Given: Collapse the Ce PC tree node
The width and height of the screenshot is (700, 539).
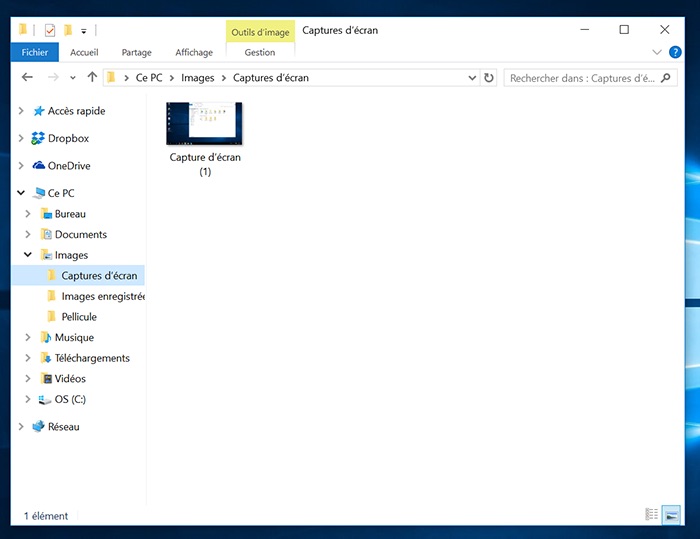Looking at the screenshot, I should (x=21, y=193).
